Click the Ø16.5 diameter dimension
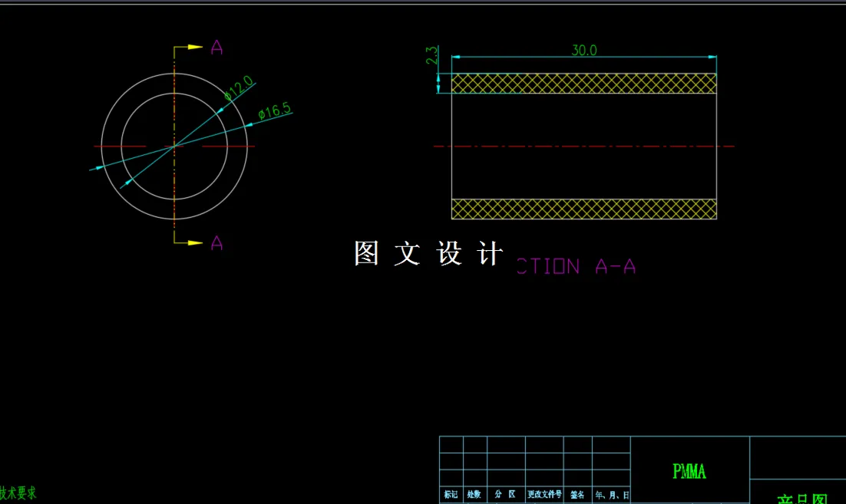 pos(273,110)
